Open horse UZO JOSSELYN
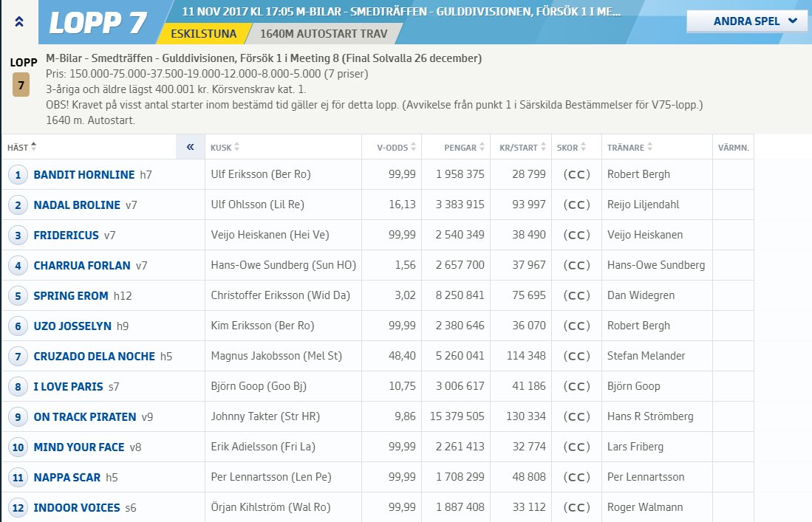The image size is (812, 522). point(72,326)
